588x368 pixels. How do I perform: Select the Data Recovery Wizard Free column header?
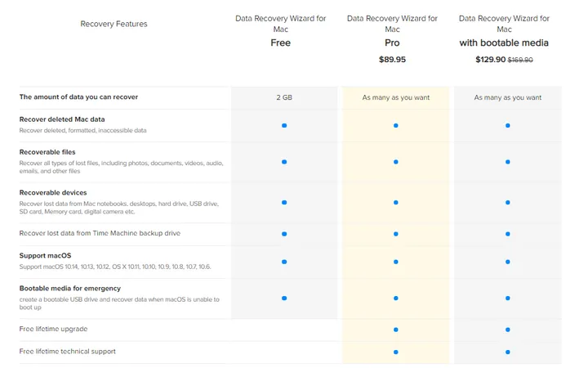280,30
